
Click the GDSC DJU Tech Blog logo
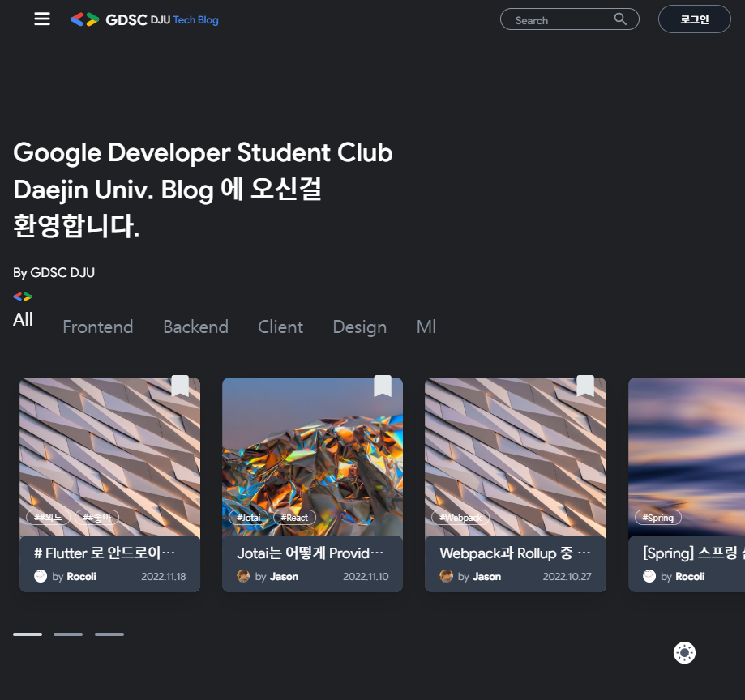coord(144,19)
